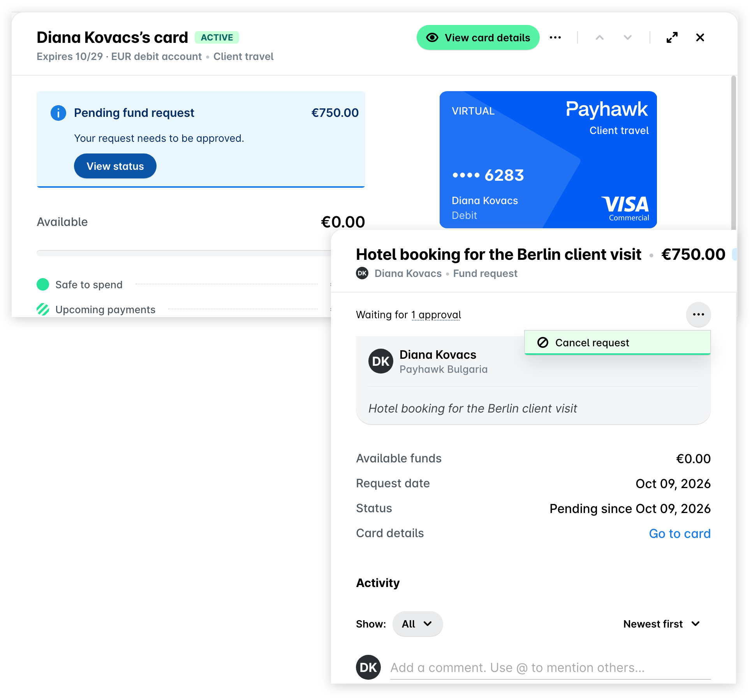The width and height of the screenshot is (750, 700).
Task: Click the eye icon in View card details
Action: click(x=432, y=38)
